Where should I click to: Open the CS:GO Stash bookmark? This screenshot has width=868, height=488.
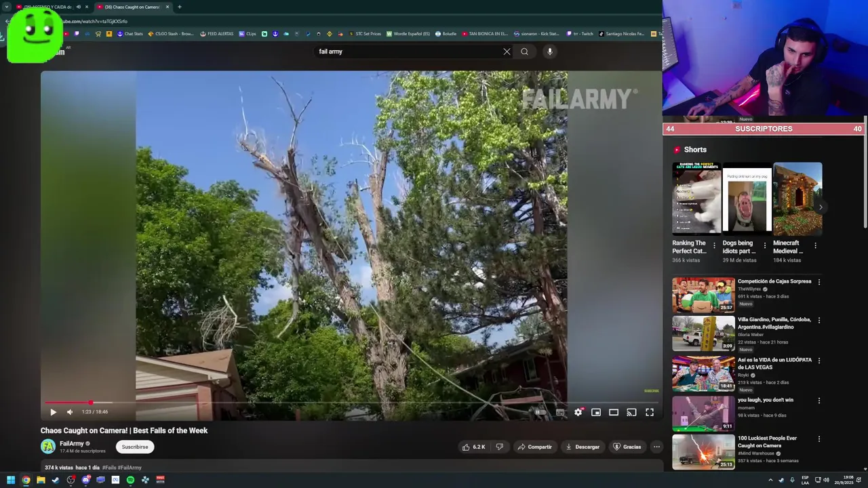172,34
